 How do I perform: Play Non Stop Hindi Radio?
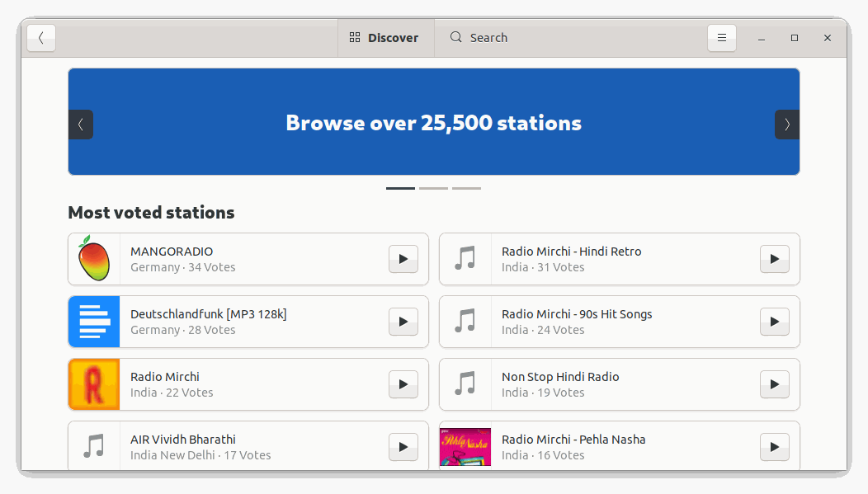[775, 384]
